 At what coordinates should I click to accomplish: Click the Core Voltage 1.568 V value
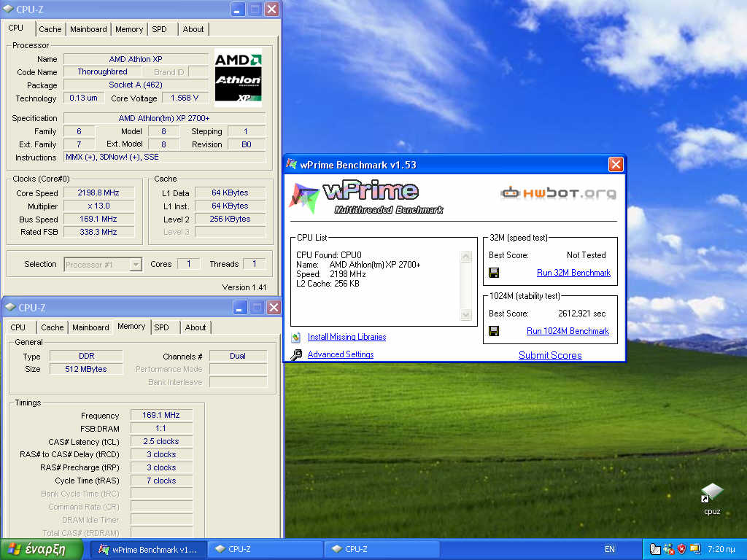point(185,98)
